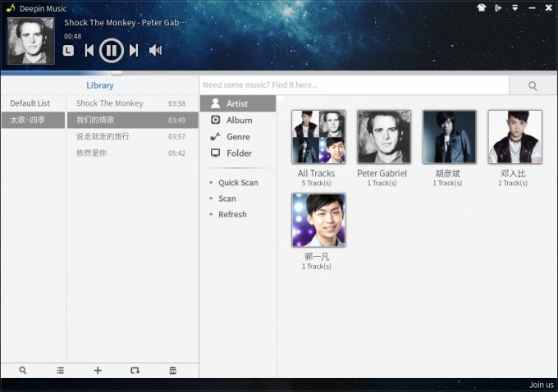Skip to the previous track
The height and width of the screenshot is (392, 558).
[x=89, y=51]
